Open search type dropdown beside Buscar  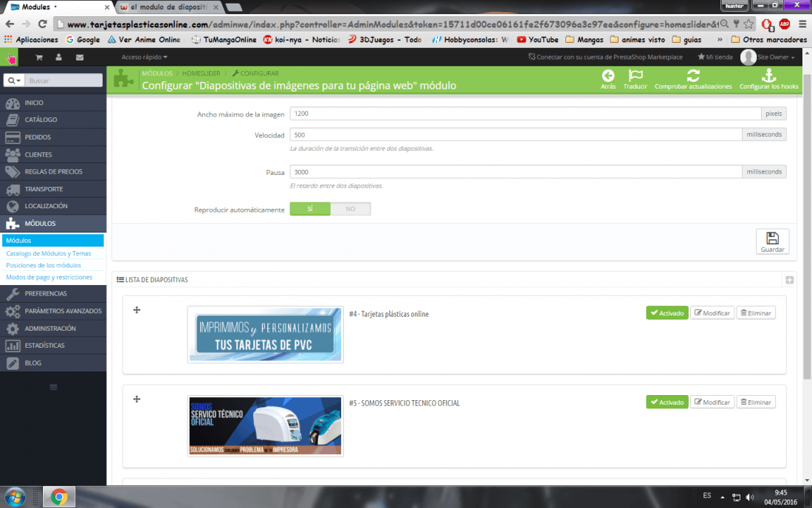pos(13,80)
